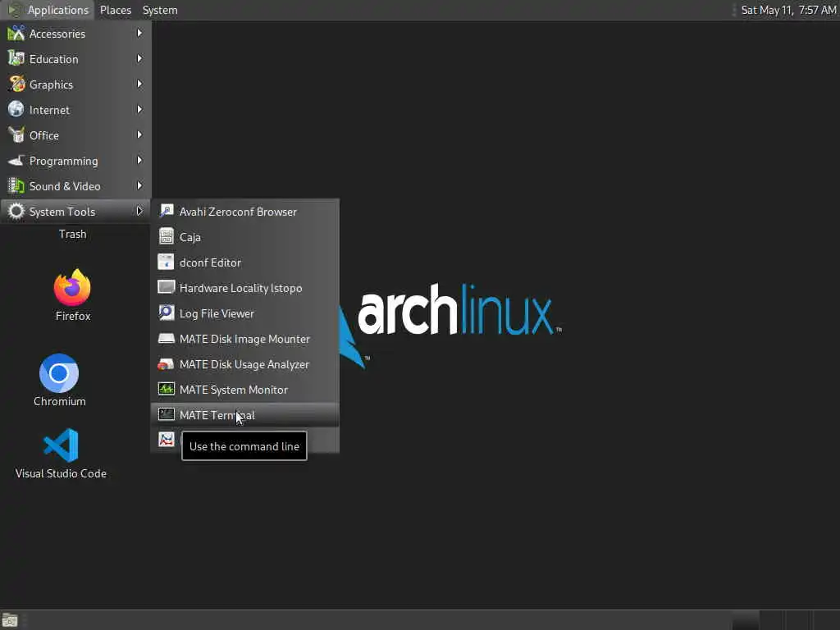Expand the Accessories submenu arrow
Screen dimensions: 840x630
139,33
